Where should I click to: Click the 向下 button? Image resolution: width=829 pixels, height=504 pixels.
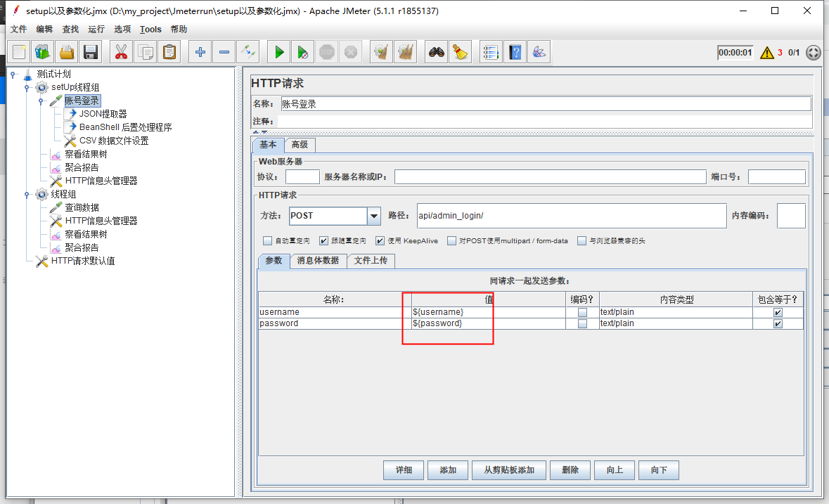pos(659,470)
